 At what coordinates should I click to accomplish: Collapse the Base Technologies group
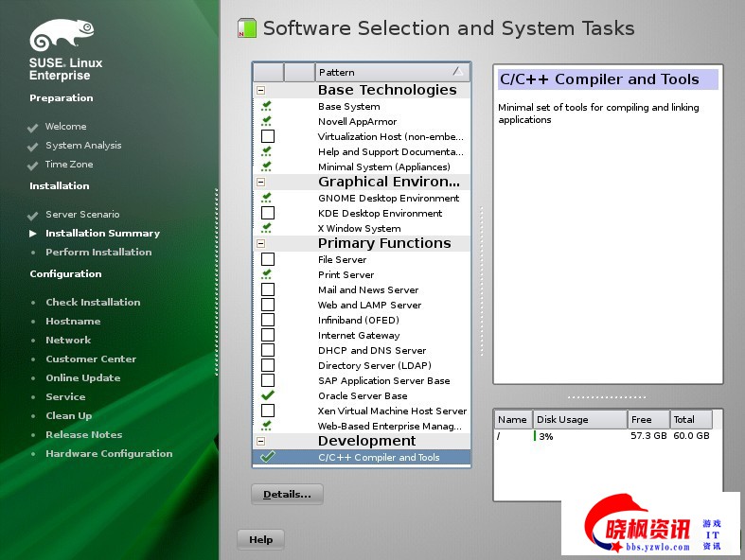point(261,91)
